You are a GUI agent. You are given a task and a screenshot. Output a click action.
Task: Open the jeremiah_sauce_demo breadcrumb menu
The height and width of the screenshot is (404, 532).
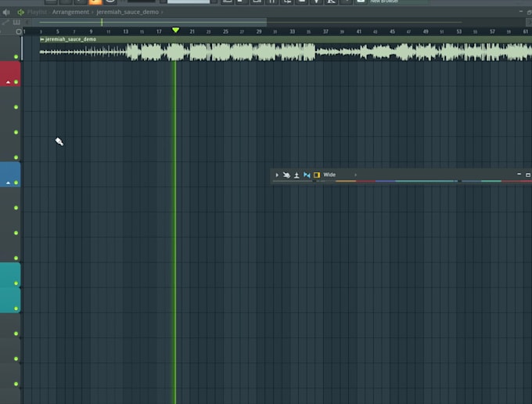click(128, 13)
